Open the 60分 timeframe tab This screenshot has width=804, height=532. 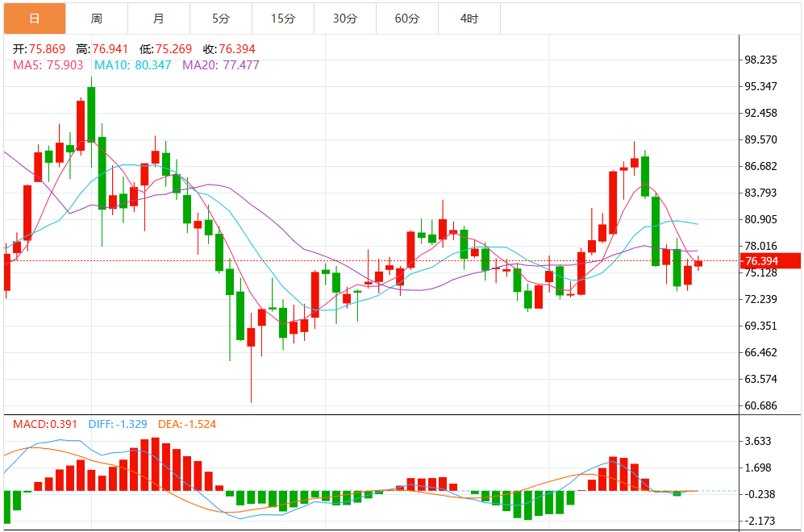[407, 19]
